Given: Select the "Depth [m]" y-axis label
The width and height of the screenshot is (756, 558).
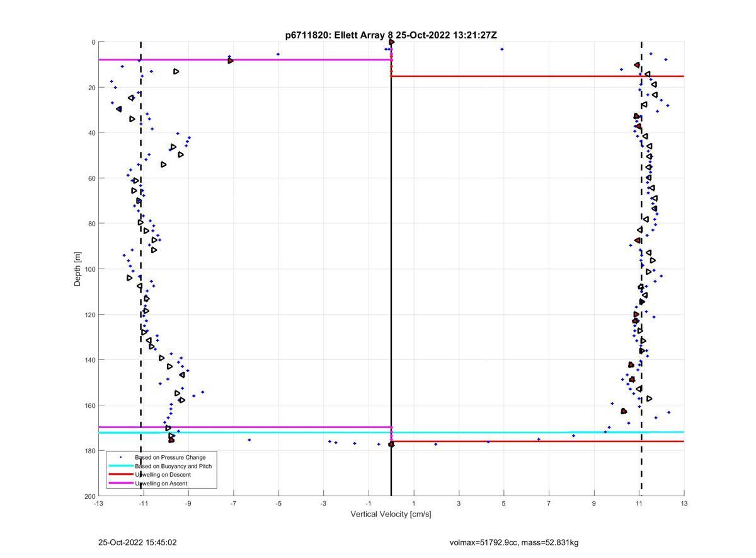Looking at the screenshot, I should [x=78, y=269].
